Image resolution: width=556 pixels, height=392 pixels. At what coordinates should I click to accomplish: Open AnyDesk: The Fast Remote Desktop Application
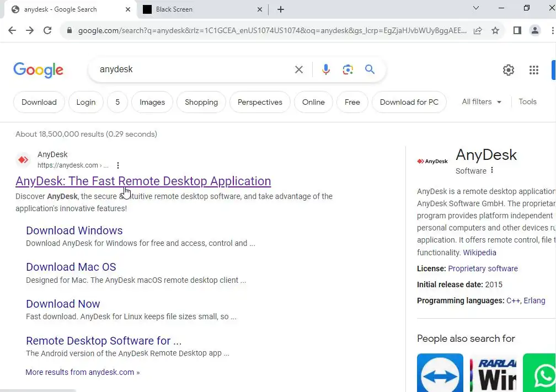point(143,181)
